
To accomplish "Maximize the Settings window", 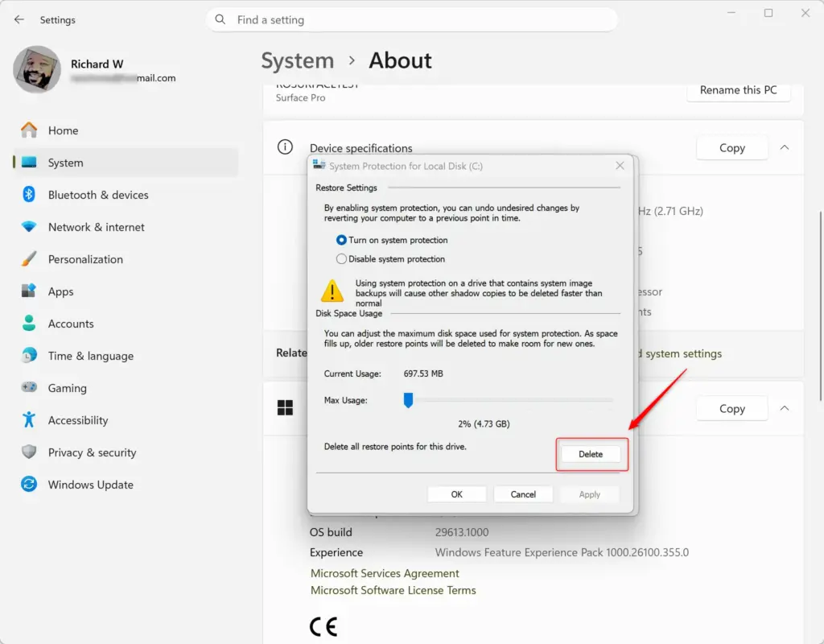I will tap(768, 13).
